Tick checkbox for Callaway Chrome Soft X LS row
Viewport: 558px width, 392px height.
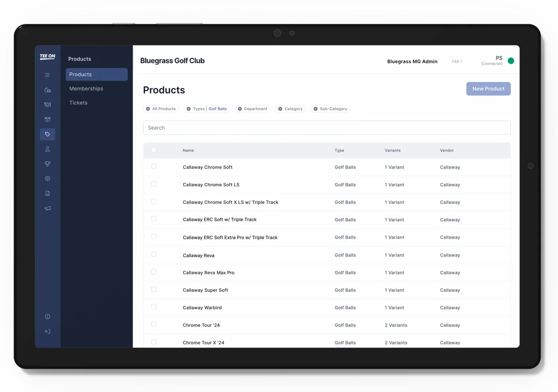point(153,201)
